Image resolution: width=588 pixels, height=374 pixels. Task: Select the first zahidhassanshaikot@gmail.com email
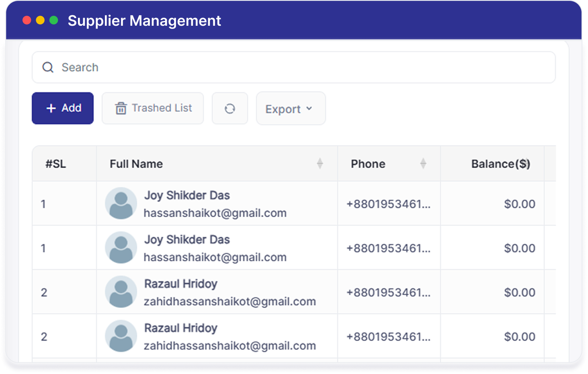pyautogui.click(x=230, y=302)
